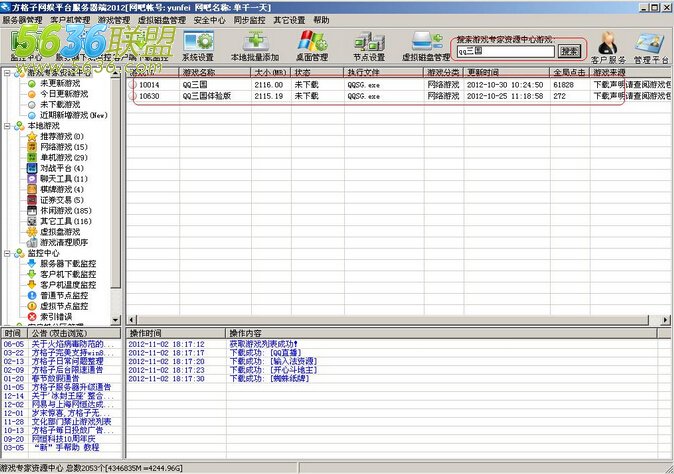Sort by 全局点击 column header
The width and height of the screenshot is (674, 474).
click(570, 72)
